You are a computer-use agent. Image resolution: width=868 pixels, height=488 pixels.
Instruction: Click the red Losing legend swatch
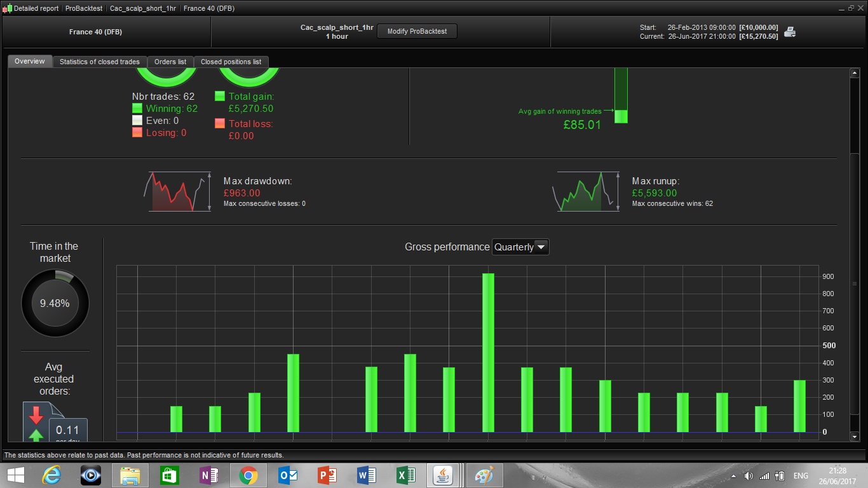point(137,132)
